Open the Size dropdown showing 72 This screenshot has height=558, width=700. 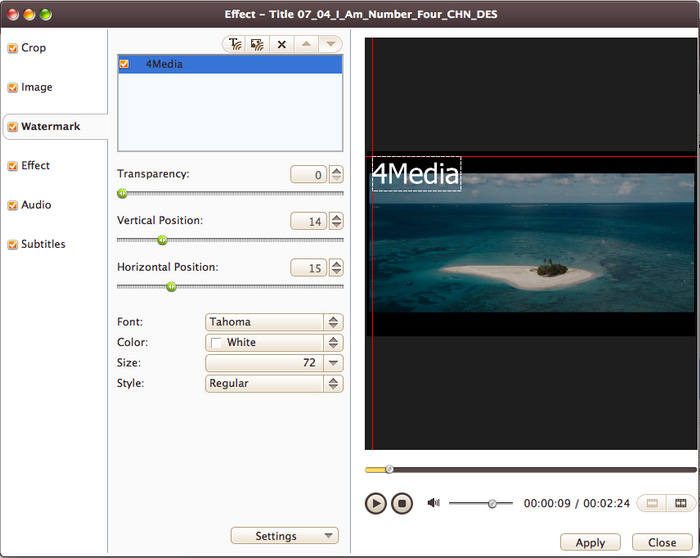coord(274,363)
